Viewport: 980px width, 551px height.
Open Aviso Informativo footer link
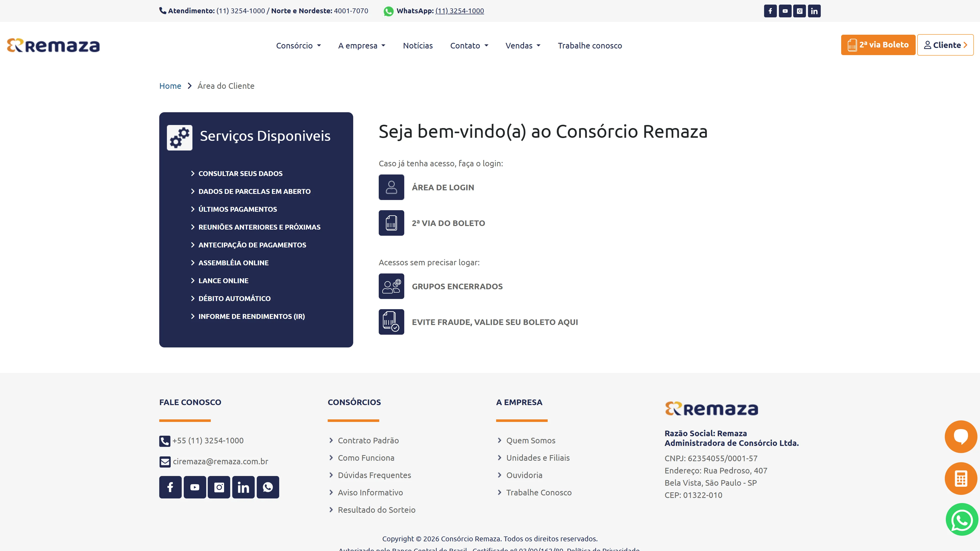click(x=370, y=492)
